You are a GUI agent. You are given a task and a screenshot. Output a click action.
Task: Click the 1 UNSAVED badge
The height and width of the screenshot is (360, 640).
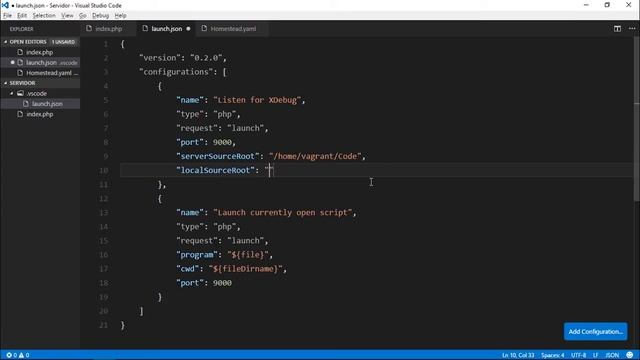63,42
